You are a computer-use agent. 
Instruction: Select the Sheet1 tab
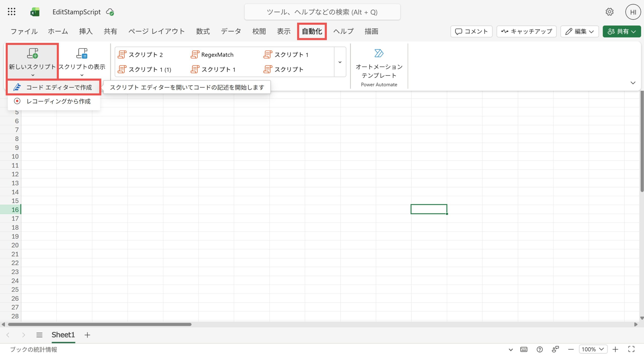coord(63,335)
